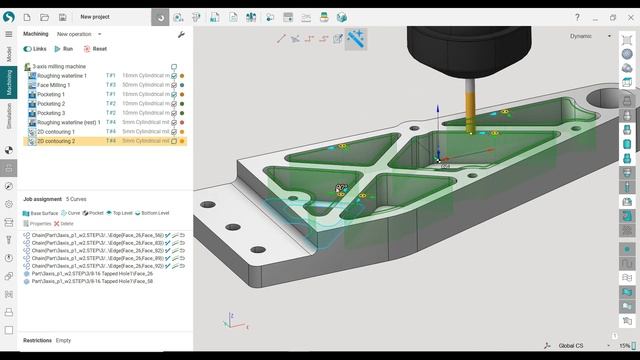
Task: Click the Top Level button
Action: pyautogui.click(x=119, y=213)
